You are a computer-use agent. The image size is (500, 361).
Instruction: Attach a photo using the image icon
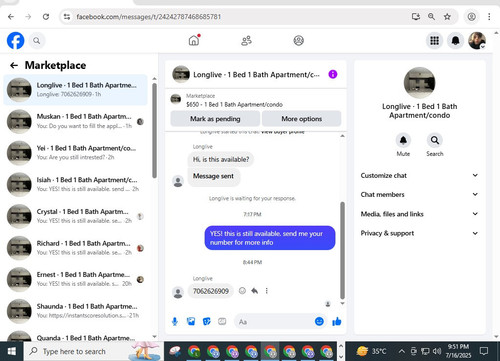tap(191, 321)
